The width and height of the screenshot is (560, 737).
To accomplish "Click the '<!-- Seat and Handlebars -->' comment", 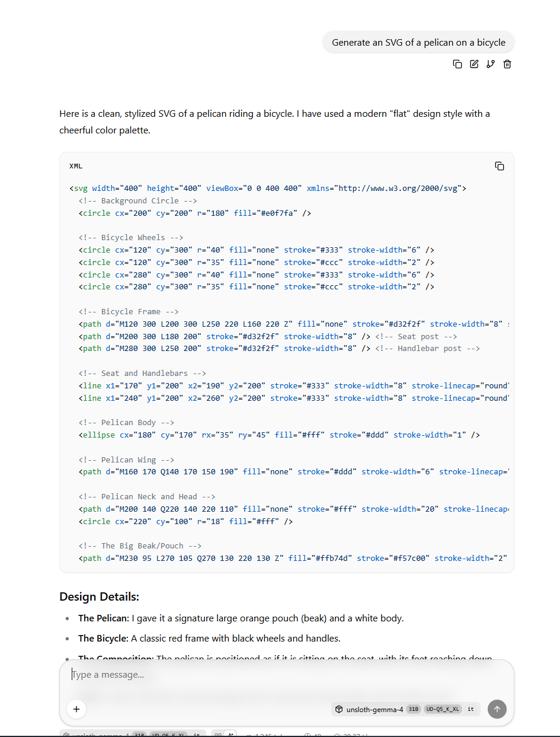I will tap(142, 373).
